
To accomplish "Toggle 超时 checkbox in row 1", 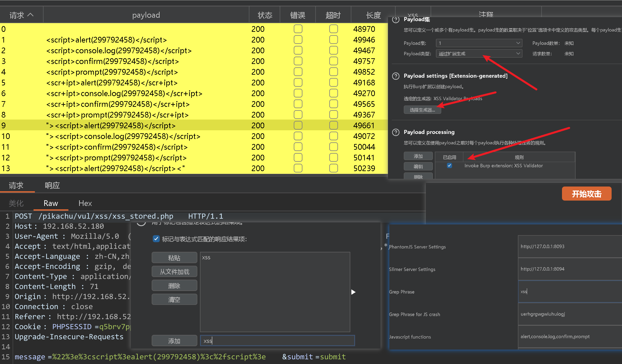I will pos(334,40).
